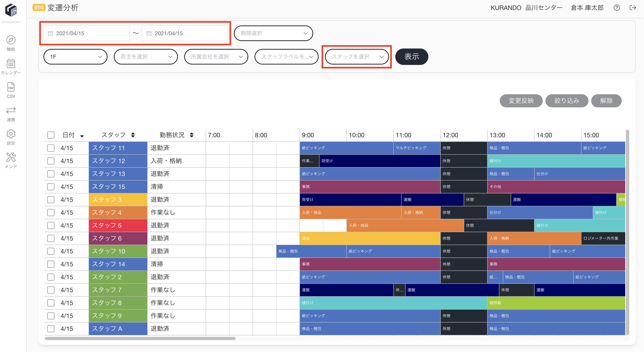Select スタッフ 5's 入荷・検品 block
This screenshot has width=644, height=352.
point(405,225)
